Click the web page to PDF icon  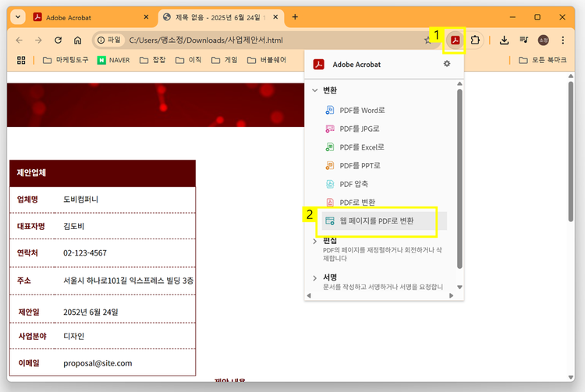(x=330, y=221)
